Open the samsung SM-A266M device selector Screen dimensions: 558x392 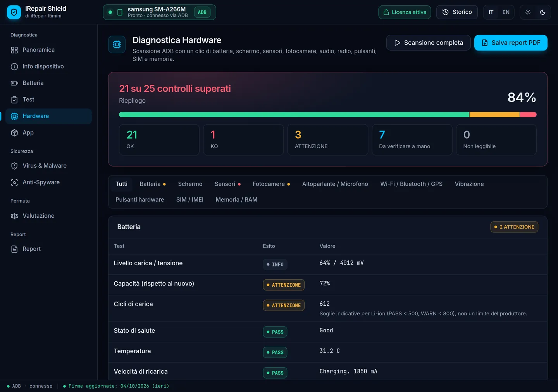click(159, 12)
